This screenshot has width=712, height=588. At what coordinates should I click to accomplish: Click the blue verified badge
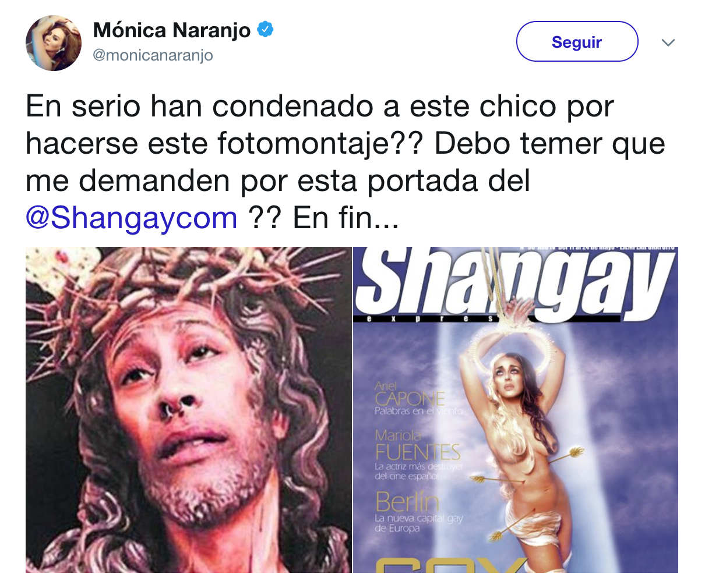266,30
